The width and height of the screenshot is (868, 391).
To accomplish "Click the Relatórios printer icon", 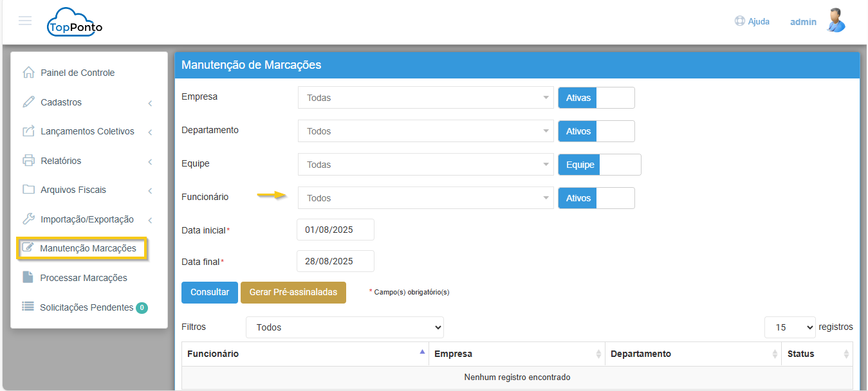I will click(28, 161).
